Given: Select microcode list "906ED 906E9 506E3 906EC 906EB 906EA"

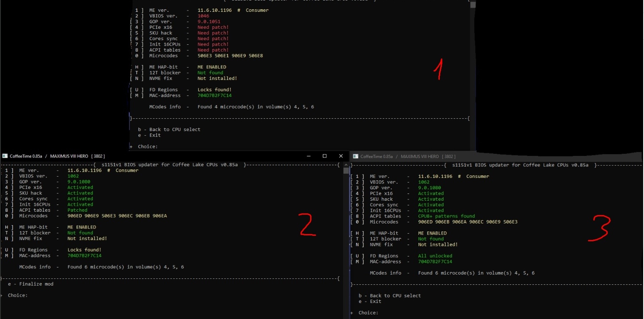Looking at the screenshot, I should pos(117,216).
